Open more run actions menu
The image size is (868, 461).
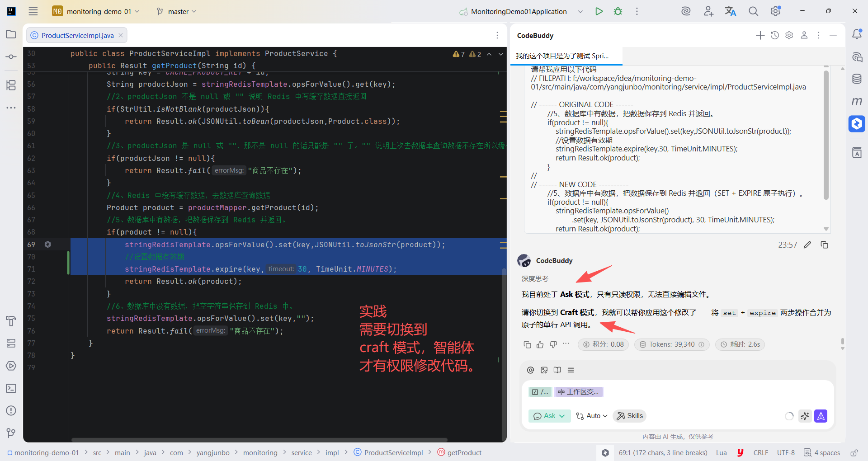click(637, 11)
